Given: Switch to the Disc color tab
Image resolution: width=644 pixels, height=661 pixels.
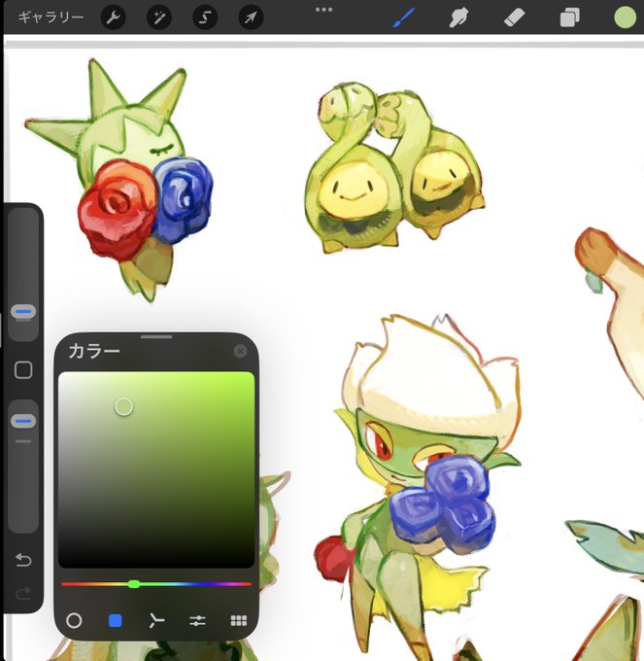Looking at the screenshot, I should [x=74, y=620].
